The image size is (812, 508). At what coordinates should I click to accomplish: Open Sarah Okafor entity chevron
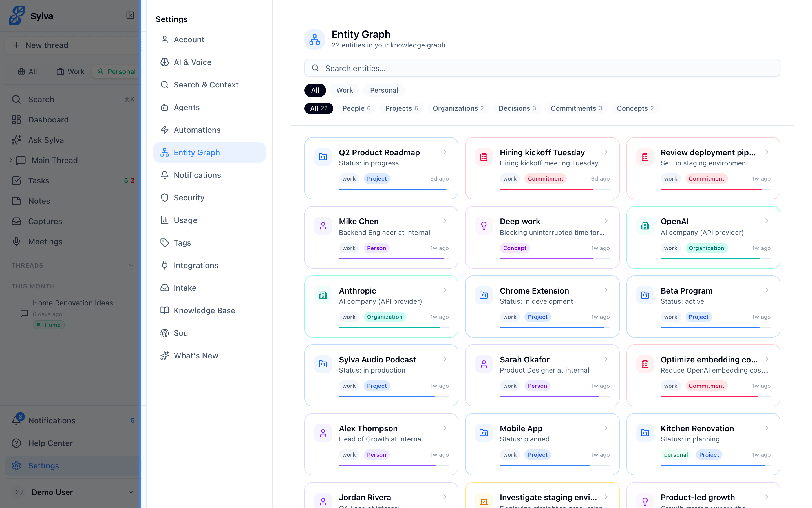click(x=606, y=359)
